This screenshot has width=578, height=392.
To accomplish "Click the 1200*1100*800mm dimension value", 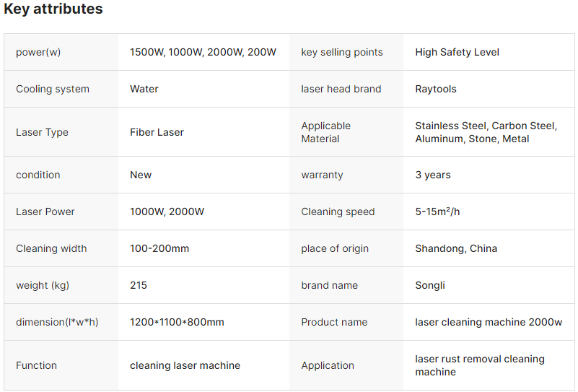I will point(177,322).
